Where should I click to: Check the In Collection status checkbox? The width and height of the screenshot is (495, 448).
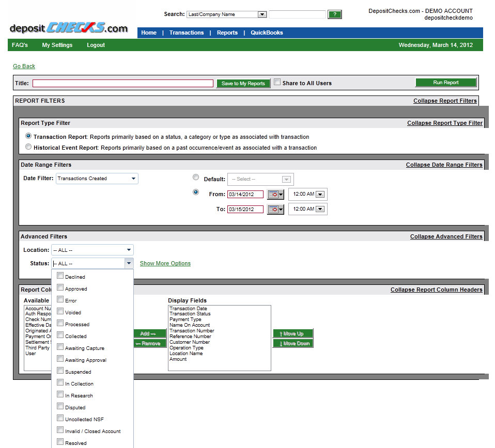(60, 382)
